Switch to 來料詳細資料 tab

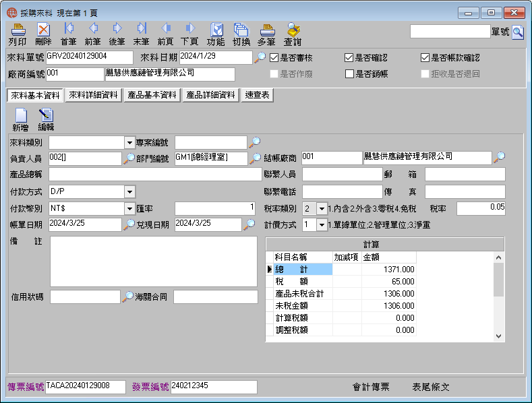pos(93,95)
